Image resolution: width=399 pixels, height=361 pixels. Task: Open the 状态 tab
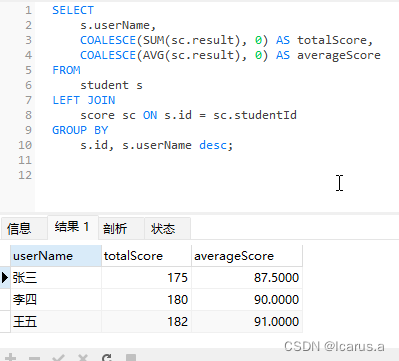pyautogui.click(x=168, y=229)
